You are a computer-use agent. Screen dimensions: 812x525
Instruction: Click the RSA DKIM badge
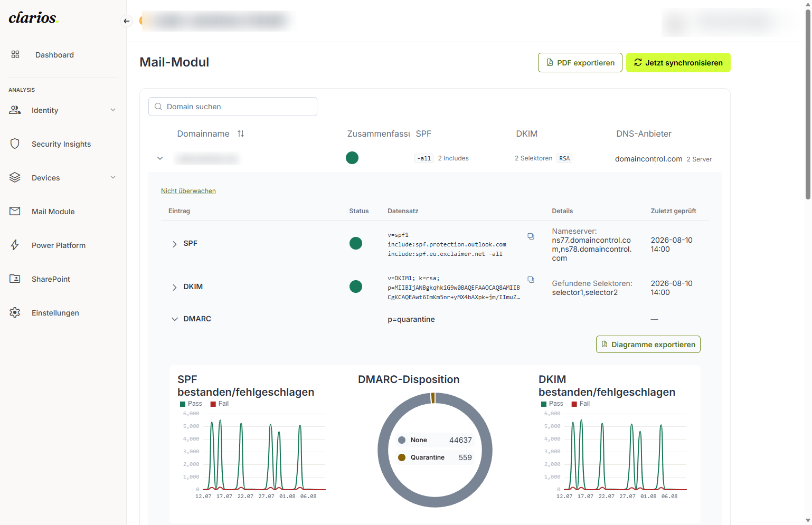click(564, 158)
